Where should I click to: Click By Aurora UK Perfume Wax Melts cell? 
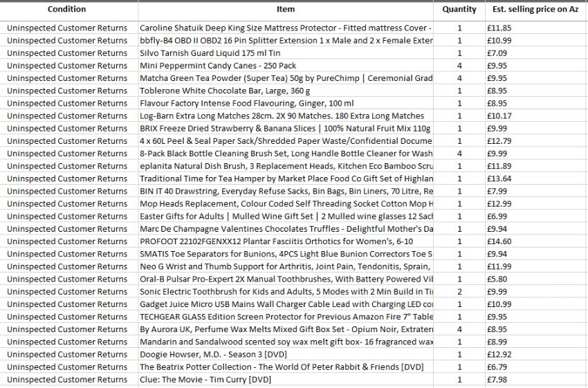click(286, 329)
